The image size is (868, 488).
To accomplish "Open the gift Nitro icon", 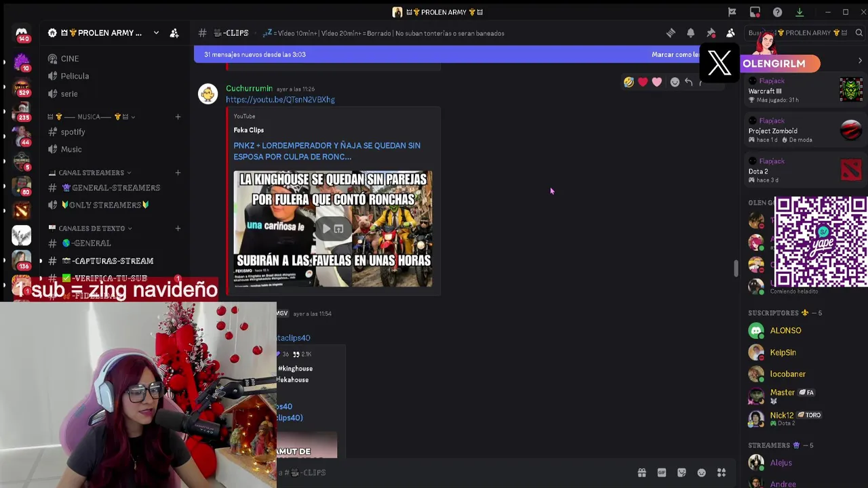I will click(642, 472).
